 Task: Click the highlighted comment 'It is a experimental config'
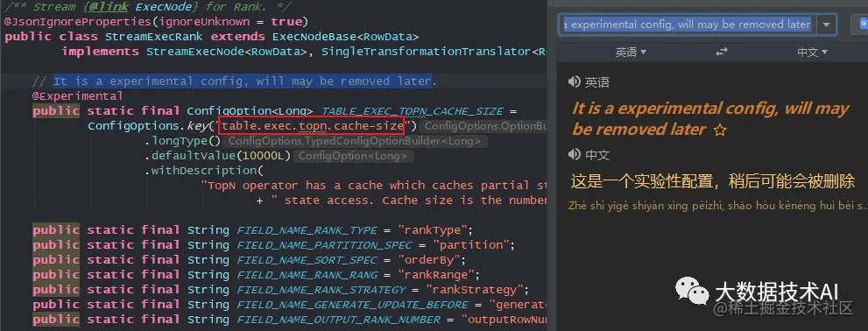click(242, 81)
